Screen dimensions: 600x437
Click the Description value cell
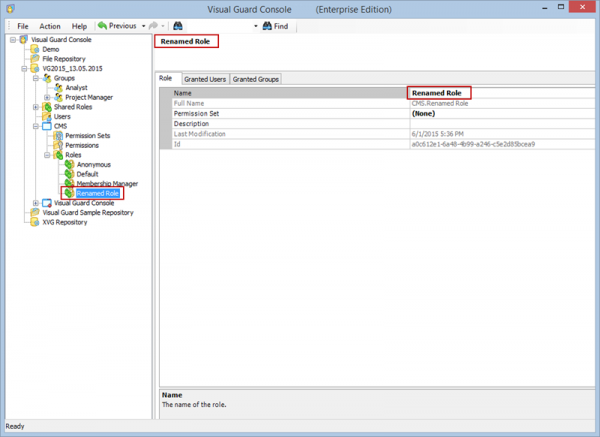tap(502, 124)
